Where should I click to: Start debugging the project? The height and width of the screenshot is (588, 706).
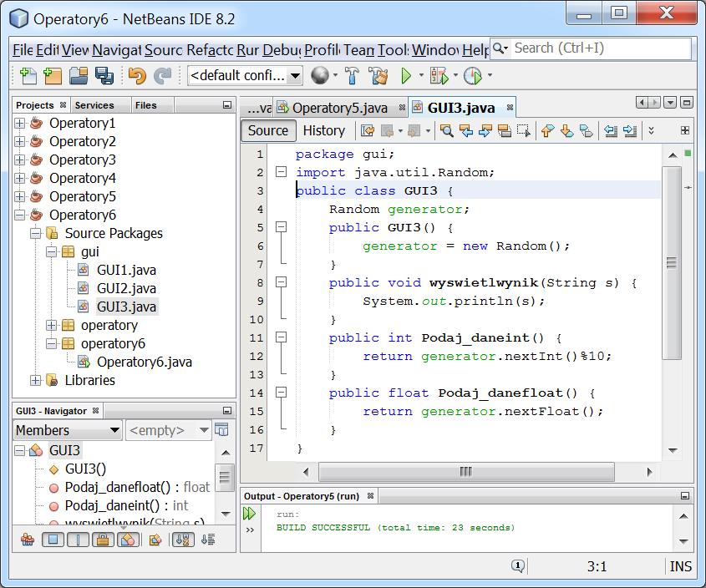[439, 76]
